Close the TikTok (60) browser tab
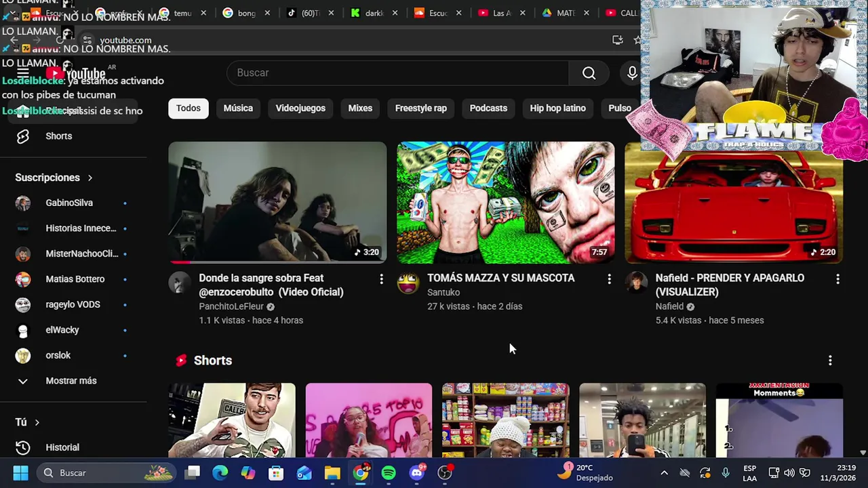Screen dimensions: 868x488 click(331, 13)
